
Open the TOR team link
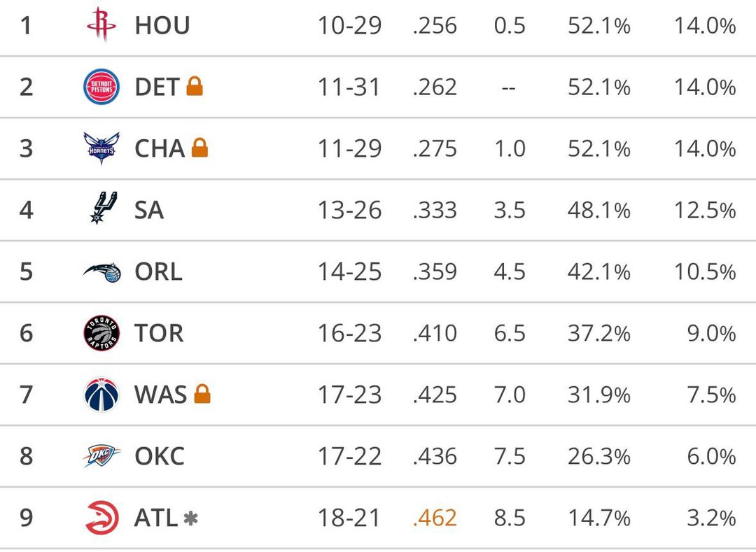(159, 334)
